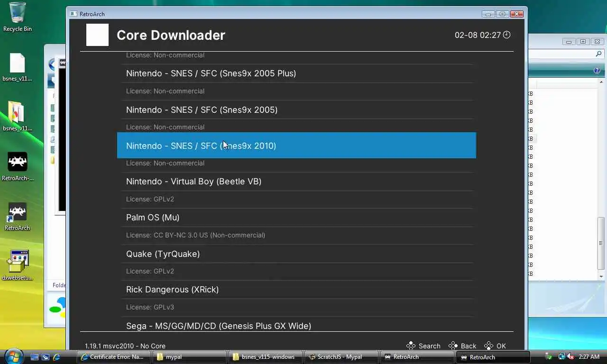Switch to mypal folder taskbar button
The width and height of the screenshot is (607, 364).
(x=189, y=357)
